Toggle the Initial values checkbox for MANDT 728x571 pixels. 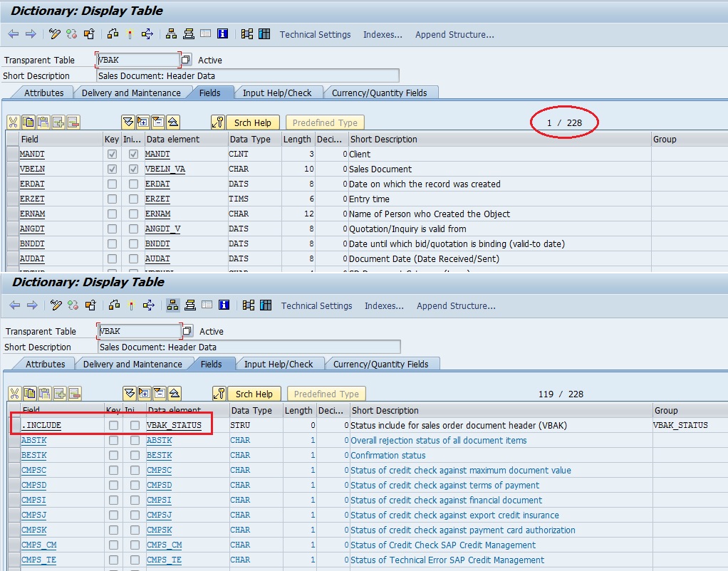[x=133, y=154]
